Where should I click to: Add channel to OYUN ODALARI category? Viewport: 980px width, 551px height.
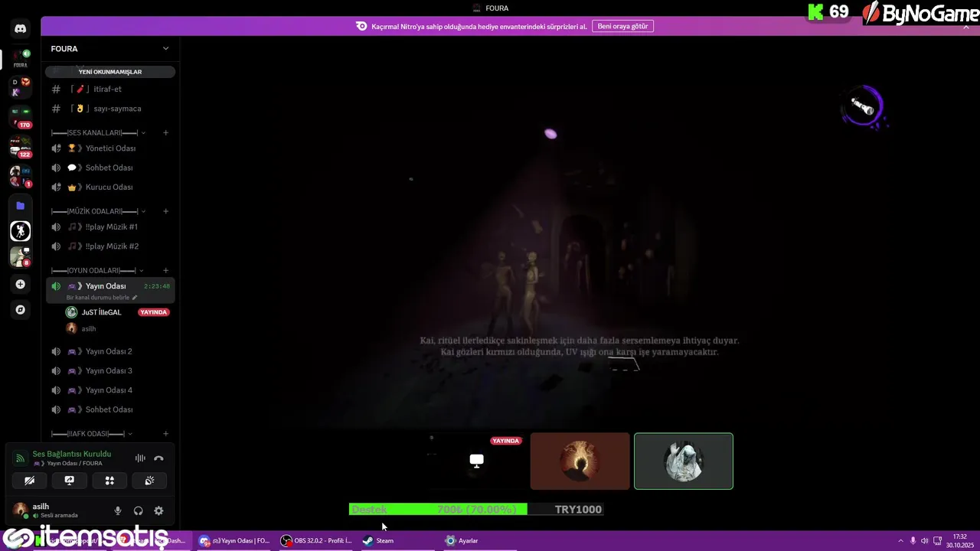[165, 270]
